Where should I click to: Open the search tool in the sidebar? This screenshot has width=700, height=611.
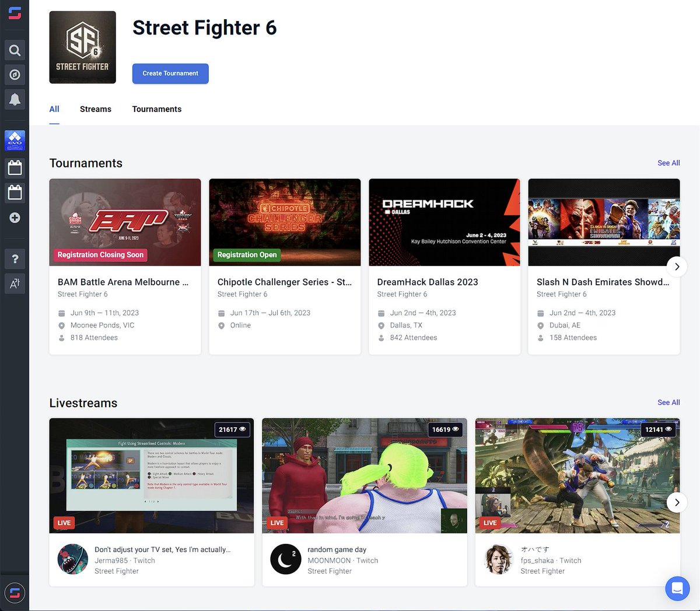pos(15,50)
